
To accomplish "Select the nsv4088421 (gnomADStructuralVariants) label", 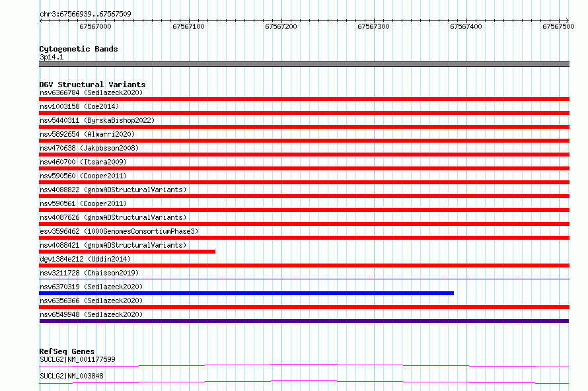I will tap(113, 245).
